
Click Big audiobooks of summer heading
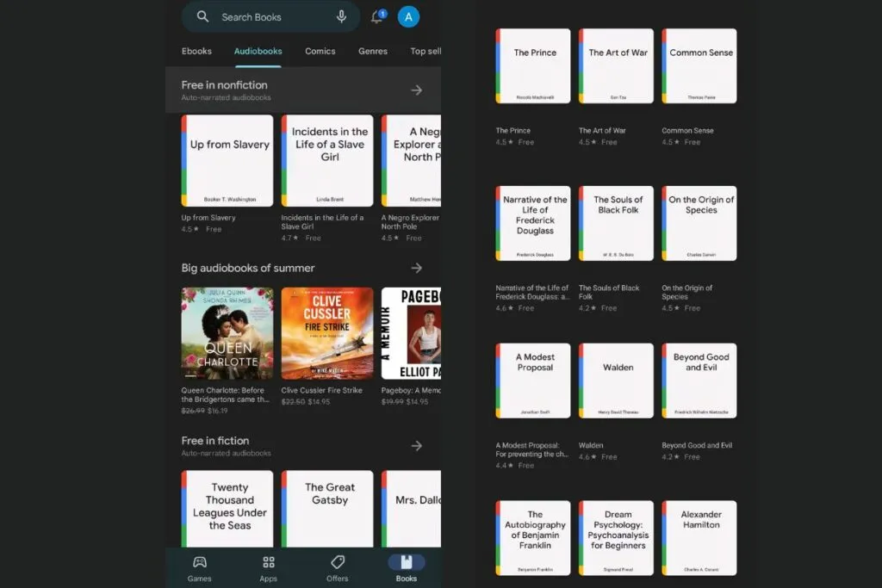[248, 268]
